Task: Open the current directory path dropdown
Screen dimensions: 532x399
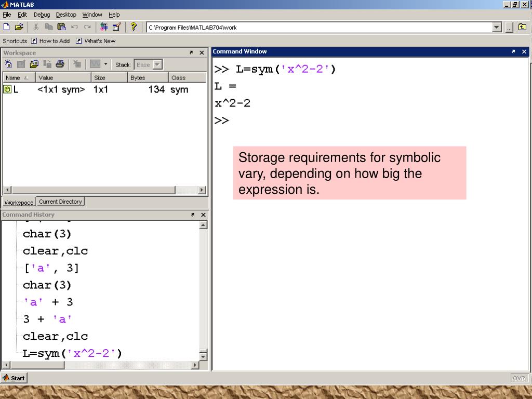Action: pos(497,28)
